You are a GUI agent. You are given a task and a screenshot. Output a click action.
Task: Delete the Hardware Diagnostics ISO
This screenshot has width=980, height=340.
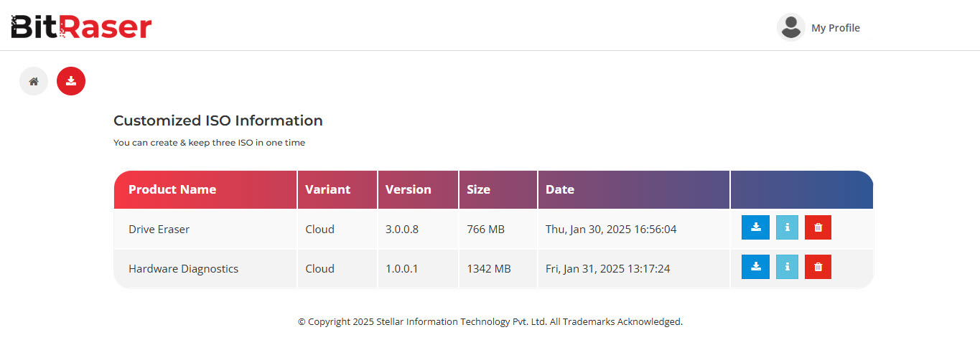(x=818, y=267)
